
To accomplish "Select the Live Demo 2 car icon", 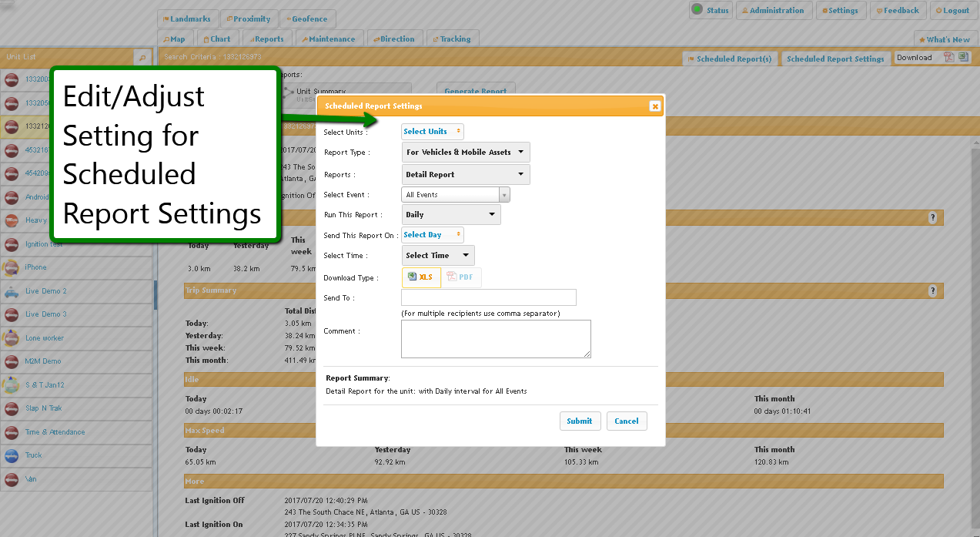I will (12, 291).
